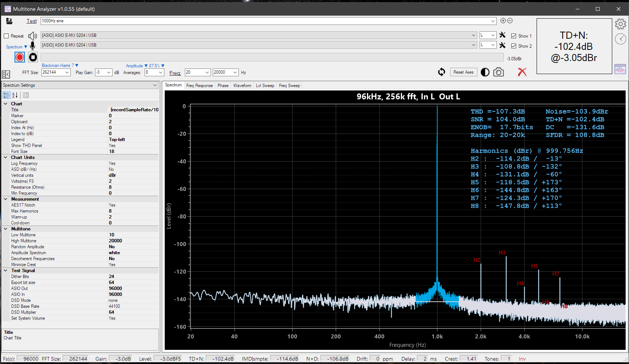Open the 87.5% overlap dropdown
Viewport: 629px width, 364px height.
[157, 66]
